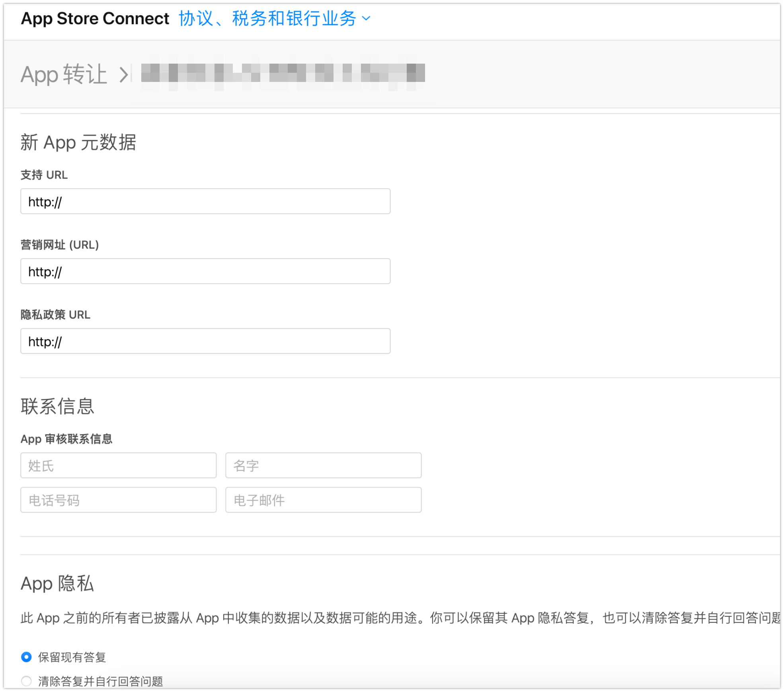
Task: Click the breadcrumb arrow after App 转让
Action: 124,74
